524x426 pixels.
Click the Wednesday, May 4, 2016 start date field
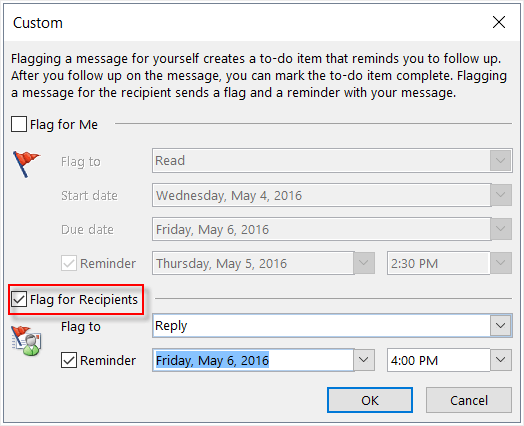321,195
